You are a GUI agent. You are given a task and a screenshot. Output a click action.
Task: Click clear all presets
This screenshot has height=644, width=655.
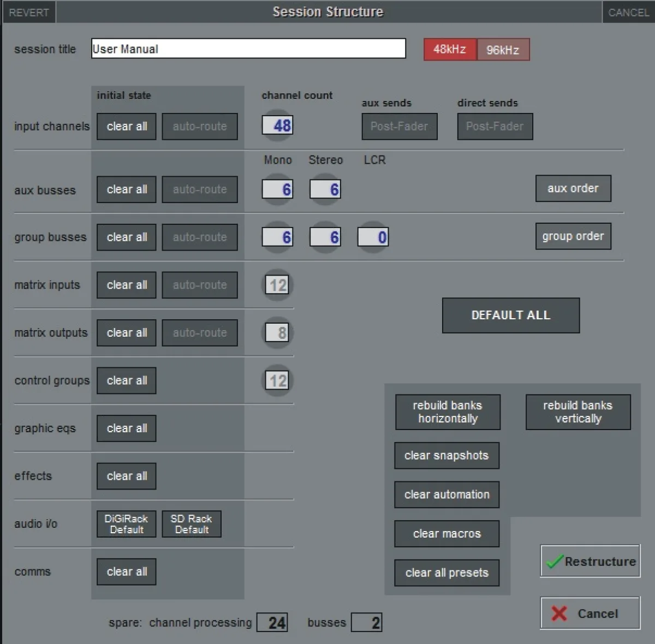[x=446, y=573]
